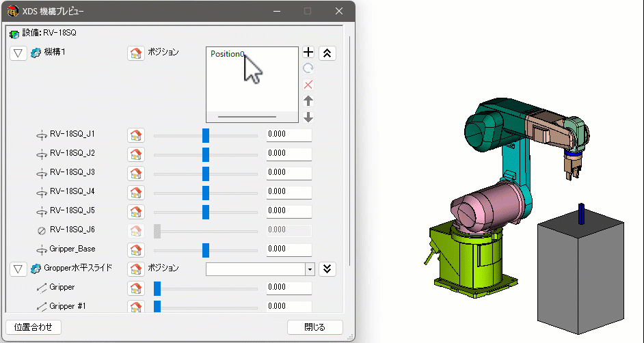Click home icon for Gripper_Base
Image resolution: width=644 pixels, height=343 pixels.
pyautogui.click(x=136, y=250)
